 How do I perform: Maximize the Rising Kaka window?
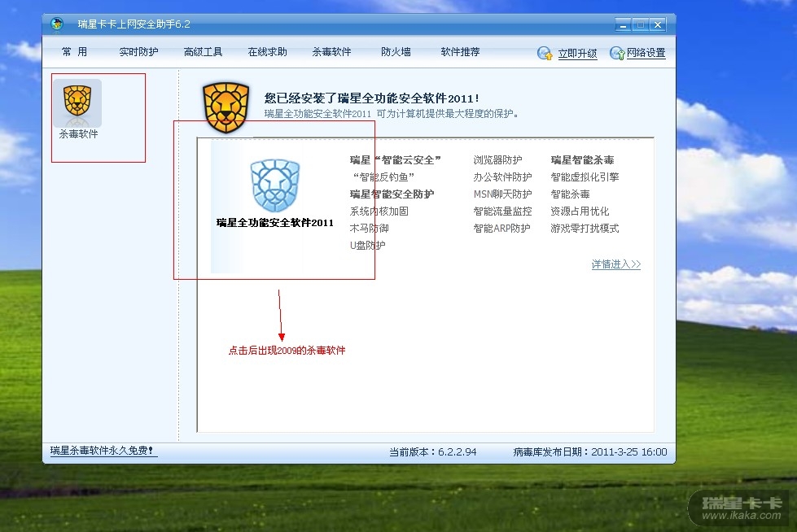(641, 24)
